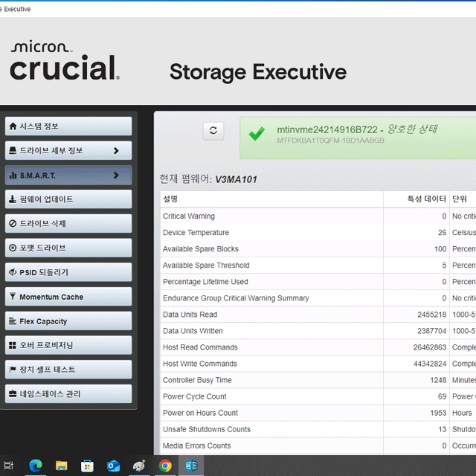
Task: Select Endurance Group Critical Warning Summary row
Action: (318, 298)
